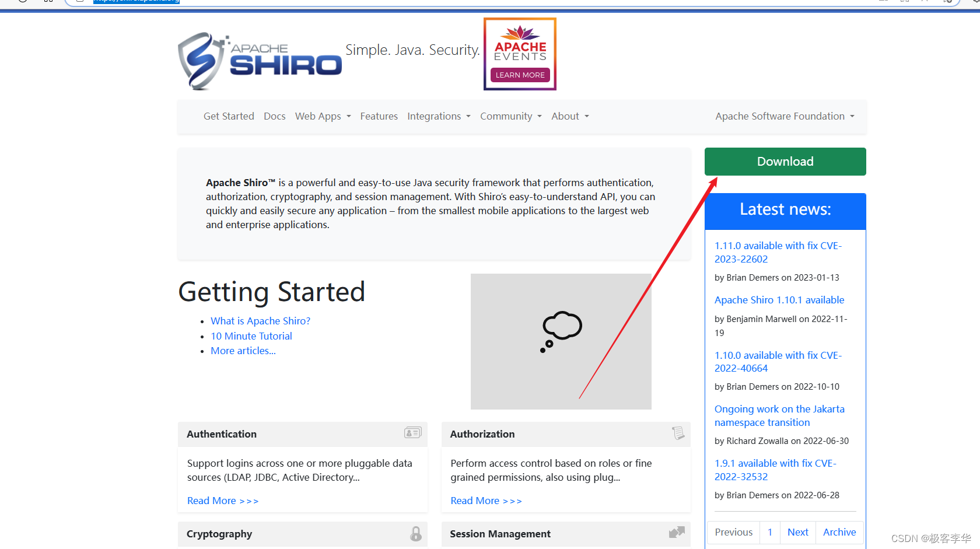This screenshot has height=549, width=980.
Task: Read More under Authentication
Action: pyautogui.click(x=223, y=501)
